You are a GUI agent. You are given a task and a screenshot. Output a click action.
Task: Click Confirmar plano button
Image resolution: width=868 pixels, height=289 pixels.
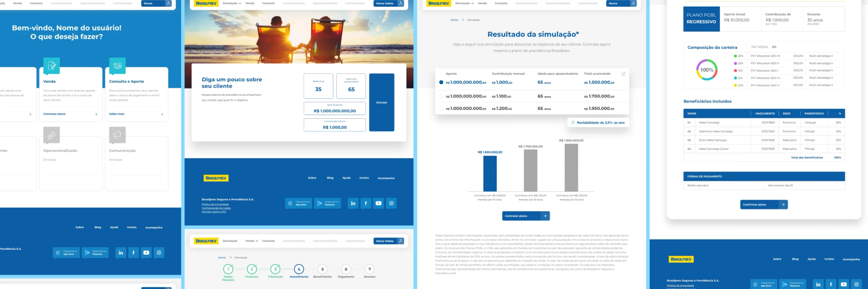pyautogui.click(x=764, y=204)
